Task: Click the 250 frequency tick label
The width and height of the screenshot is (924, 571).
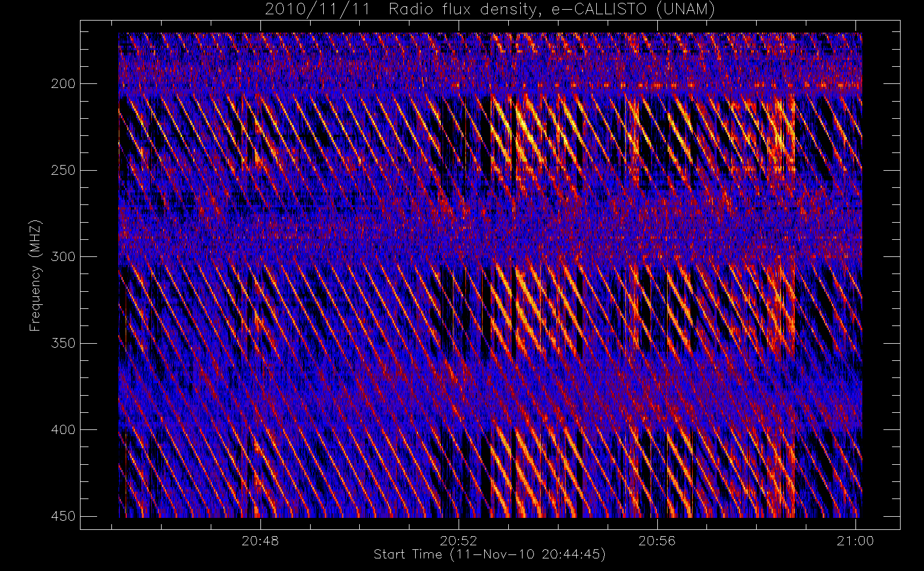Action: tap(63, 170)
